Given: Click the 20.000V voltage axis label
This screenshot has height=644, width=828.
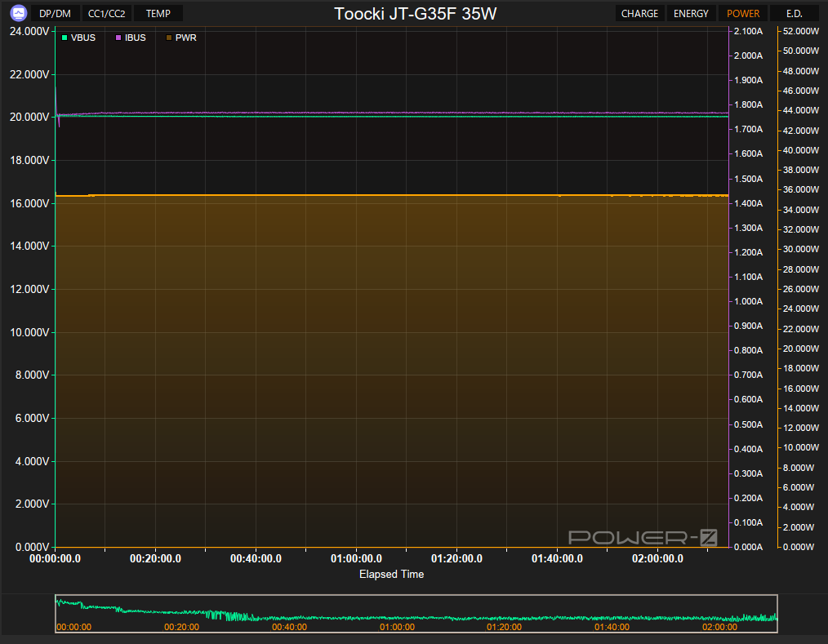Looking at the screenshot, I should (x=29, y=118).
